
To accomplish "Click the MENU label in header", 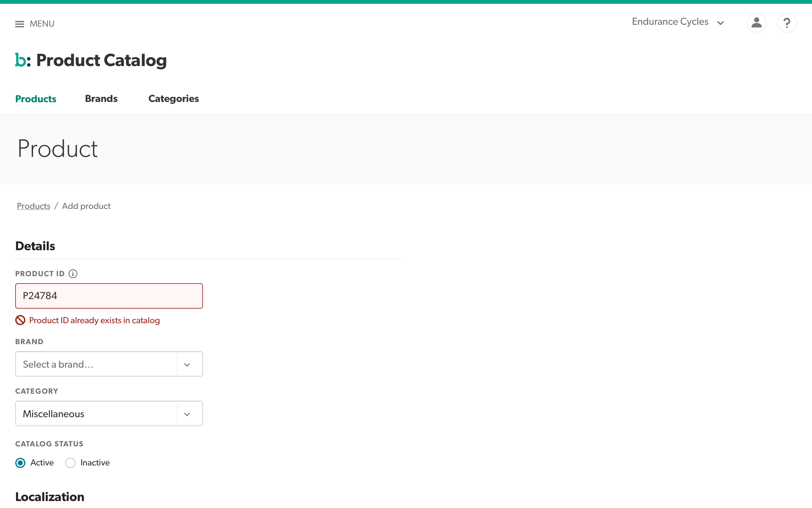I will (x=42, y=24).
